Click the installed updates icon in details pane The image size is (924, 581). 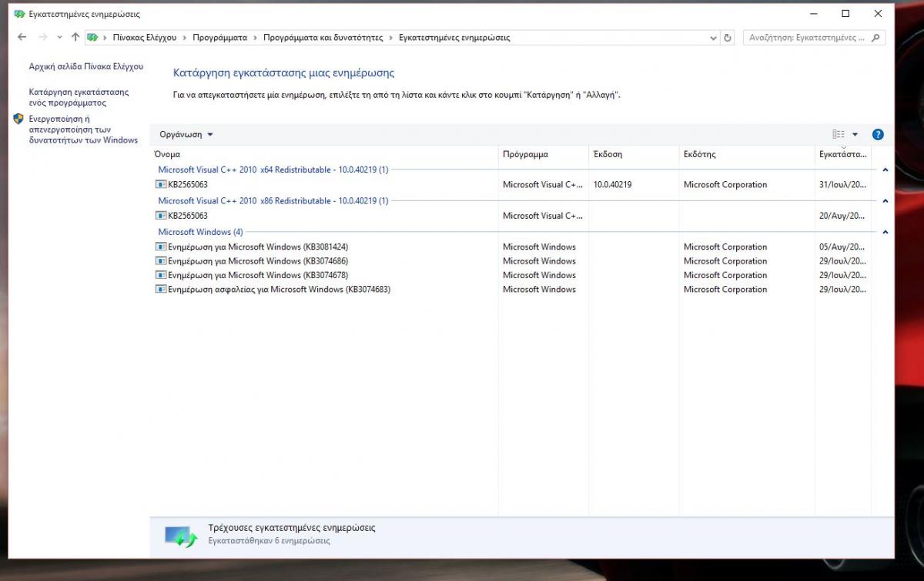point(182,536)
